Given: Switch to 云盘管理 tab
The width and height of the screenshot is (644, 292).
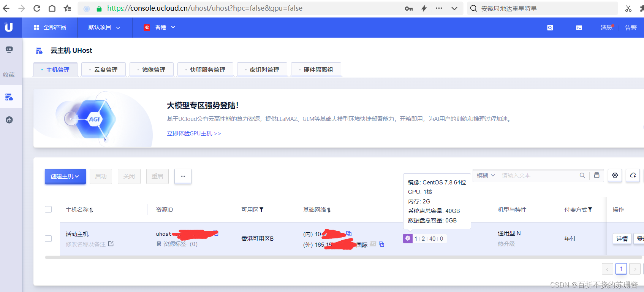Looking at the screenshot, I should 103,70.
